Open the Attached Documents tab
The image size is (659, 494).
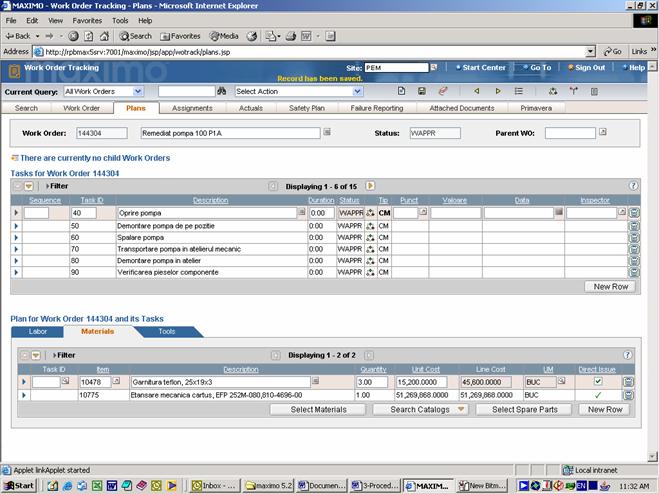pyautogui.click(x=461, y=108)
